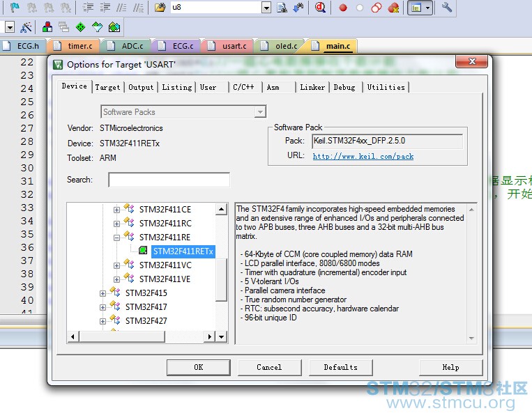
Task: Open the Software Packs combo box
Action: pyautogui.click(x=183, y=112)
